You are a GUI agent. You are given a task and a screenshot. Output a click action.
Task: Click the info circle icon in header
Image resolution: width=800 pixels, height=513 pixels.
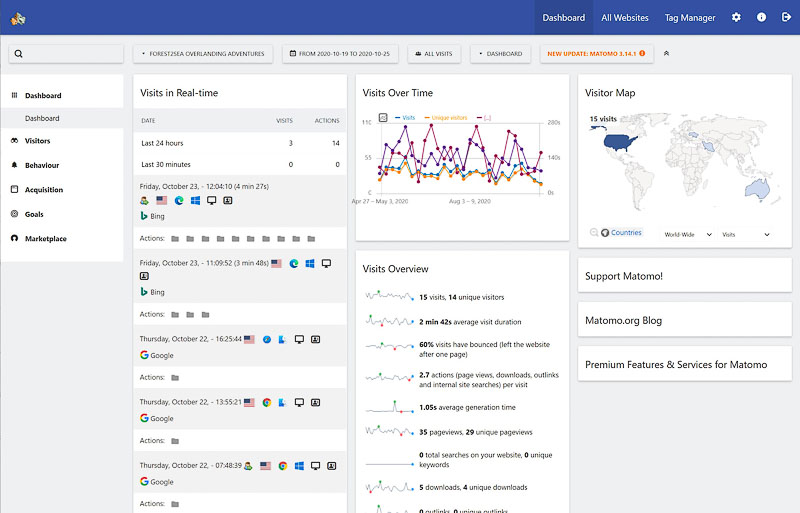pyautogui.click(x=761, y=17)
